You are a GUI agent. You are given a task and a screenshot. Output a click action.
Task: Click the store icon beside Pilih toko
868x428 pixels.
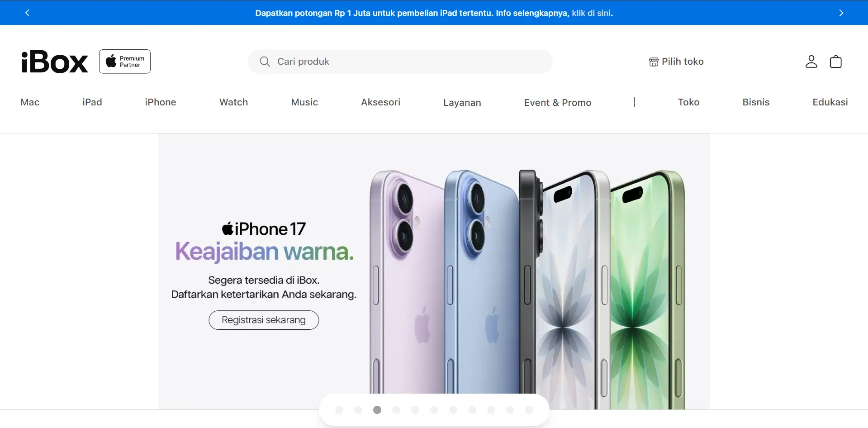pyautogui.click(x=654, y=62)
